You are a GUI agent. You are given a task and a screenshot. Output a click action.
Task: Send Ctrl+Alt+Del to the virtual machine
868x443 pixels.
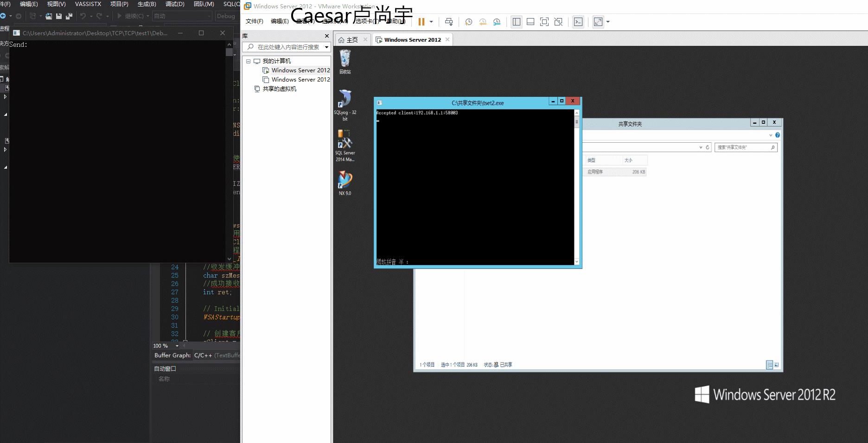[449, 22]
